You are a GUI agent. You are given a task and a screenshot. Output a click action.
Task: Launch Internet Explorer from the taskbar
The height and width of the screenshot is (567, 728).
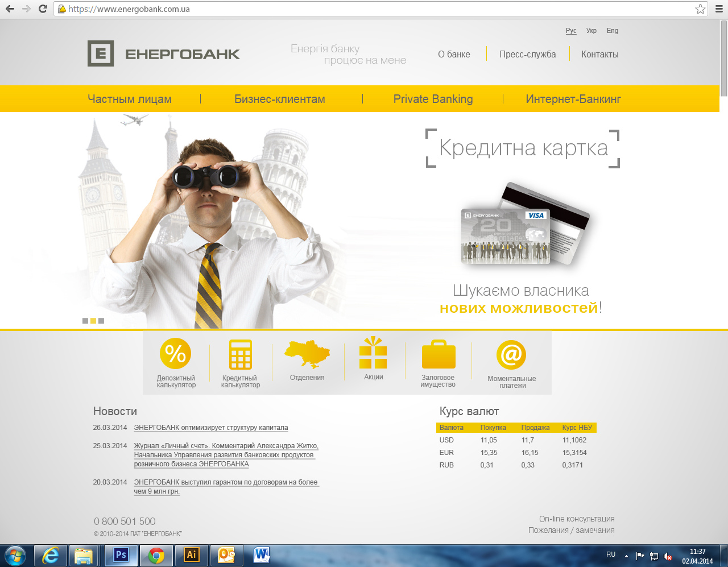click(51, 555)
